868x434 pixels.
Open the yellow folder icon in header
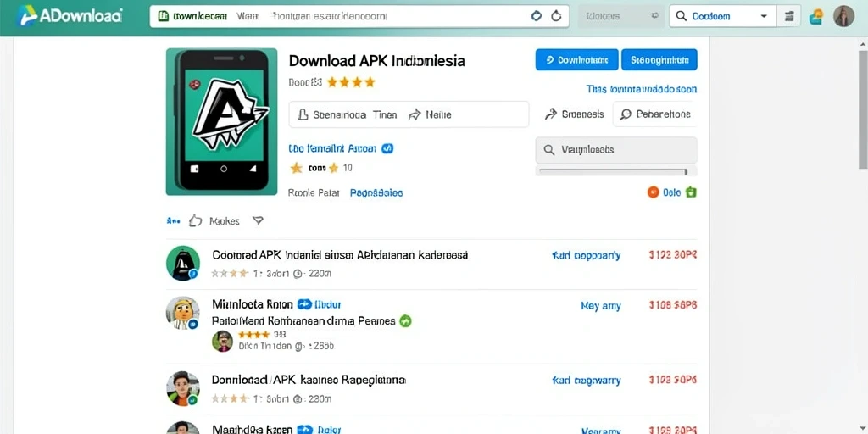(816, 17)
